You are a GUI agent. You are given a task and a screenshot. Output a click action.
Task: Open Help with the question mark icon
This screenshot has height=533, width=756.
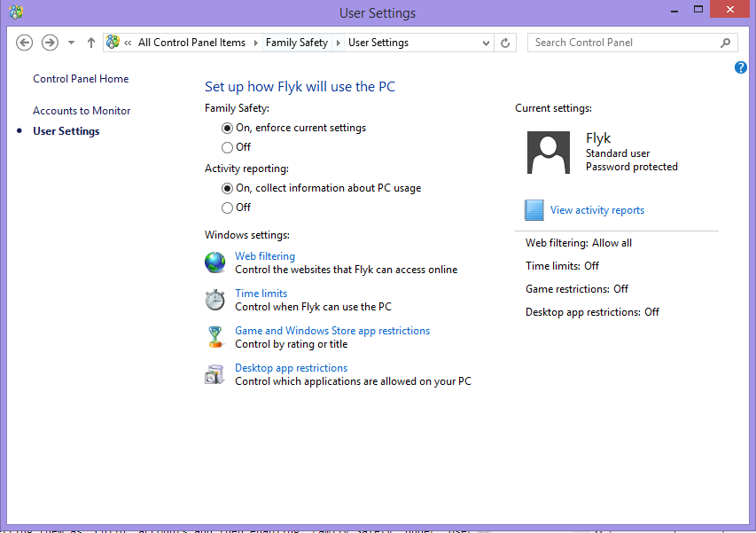point(741,67)
